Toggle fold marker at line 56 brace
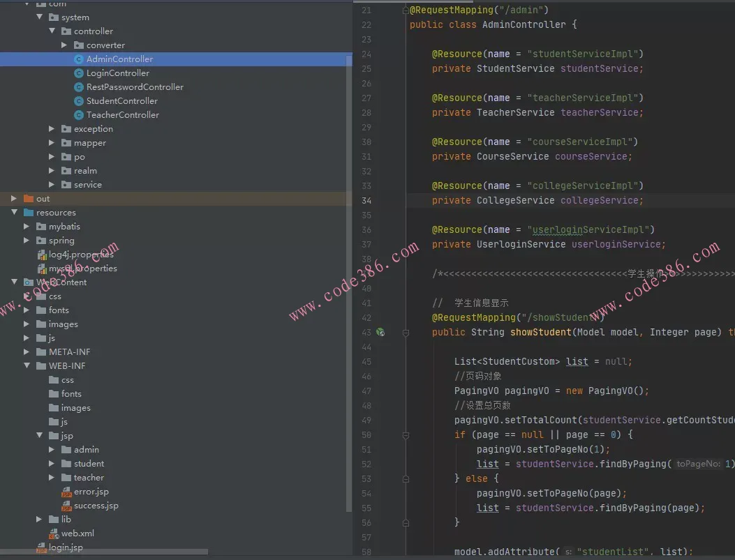 (x=406, y=522)
